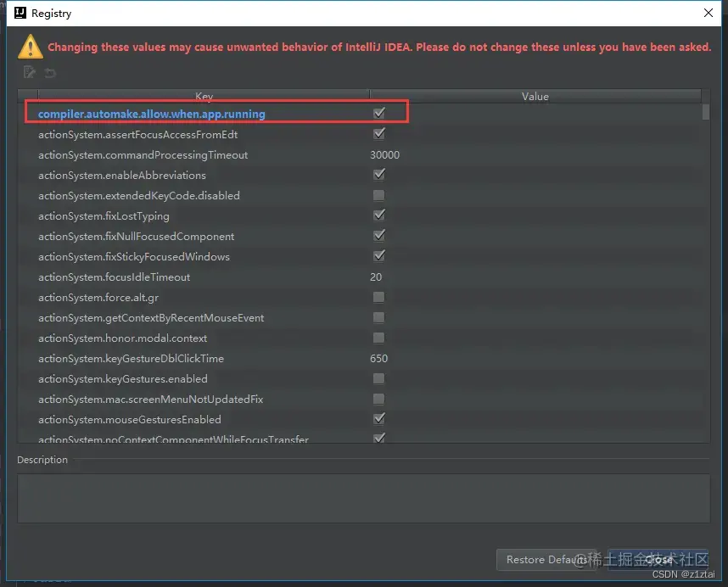Toggle actionSystem.fixStickyFocusedWindows checkbox
The height and width of the screenshot is (587, 728).
click(379, 255)
